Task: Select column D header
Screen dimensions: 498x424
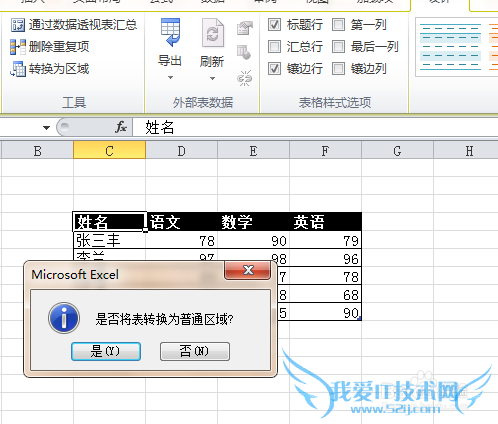Action: click(182, 151)
